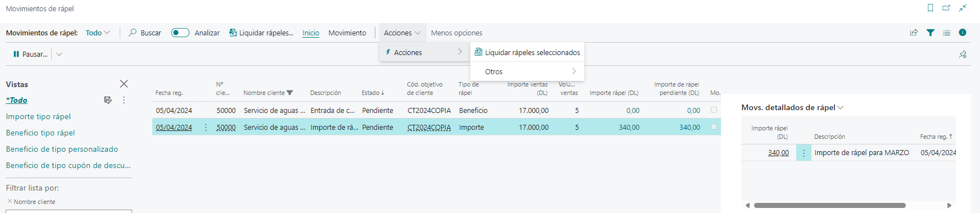Screen dimensions: 980x213
Task: Click right arrow of horizontal scrollbar
Action: 949,205
